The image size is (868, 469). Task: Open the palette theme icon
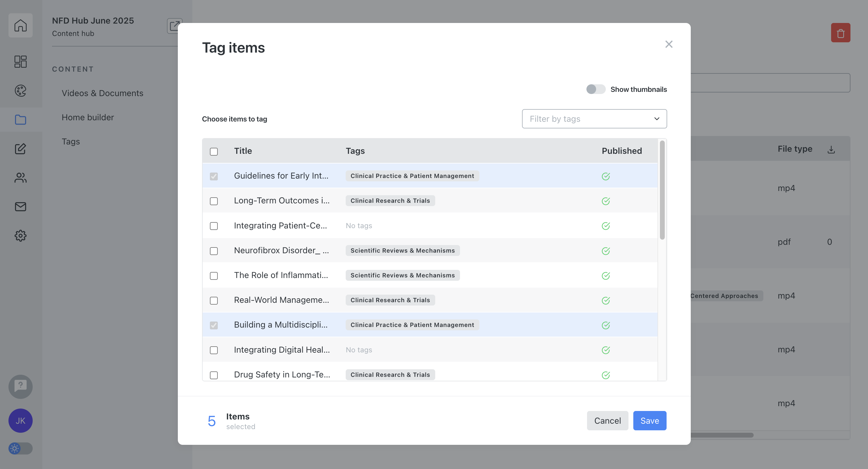[21, 91]
